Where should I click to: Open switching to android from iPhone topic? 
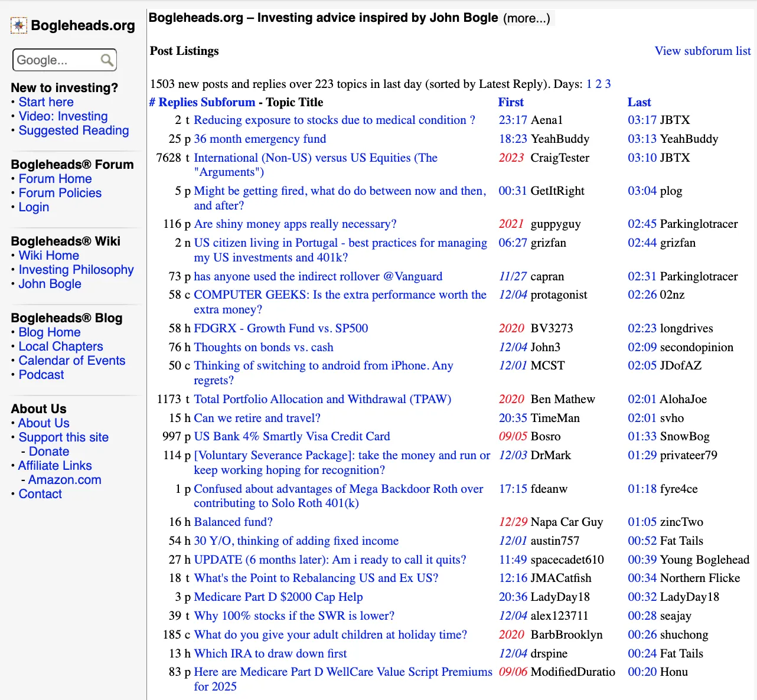coord(324,372)
